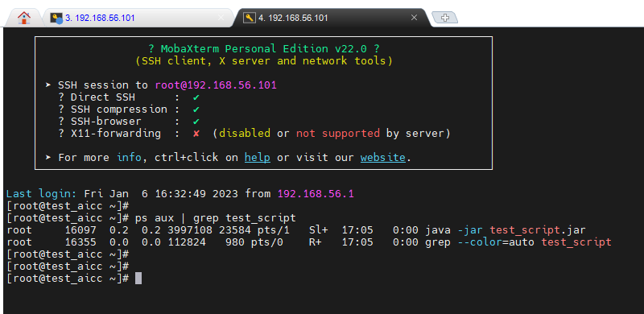Click the SSH key icon on tab 3
Image resolution: width=644 pixels, height=314 pixels.
click(x=56, y=18)
